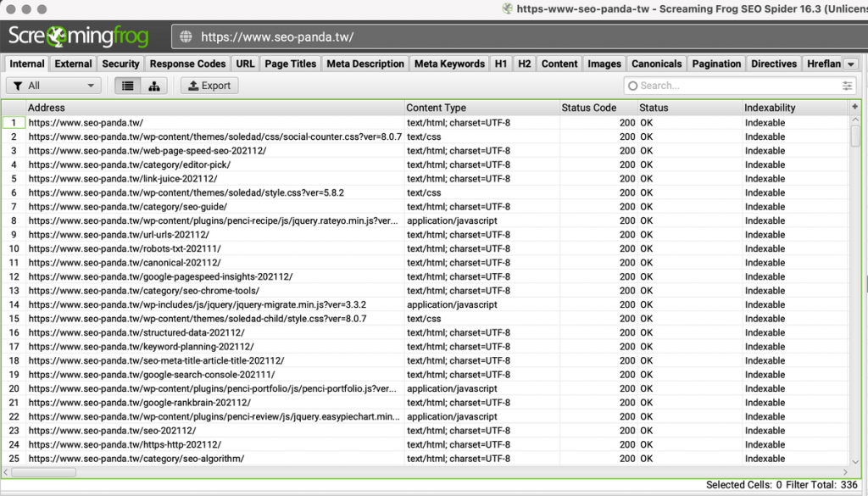Viewport: 868px width, 496px height.
Task: Go to the Page Titles tab
Action: pyautogui.click(x=290, y=64)
